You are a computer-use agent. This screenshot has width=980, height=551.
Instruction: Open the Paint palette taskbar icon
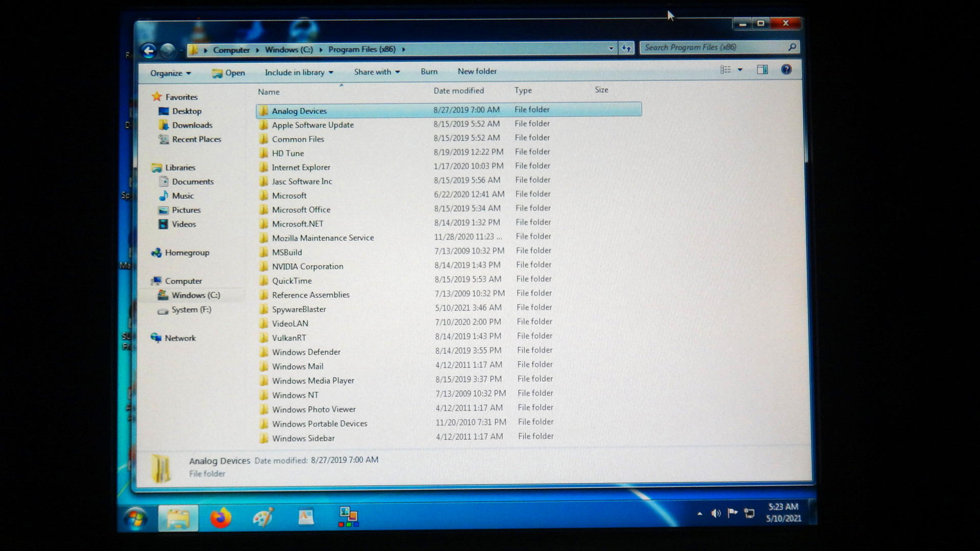263,518
